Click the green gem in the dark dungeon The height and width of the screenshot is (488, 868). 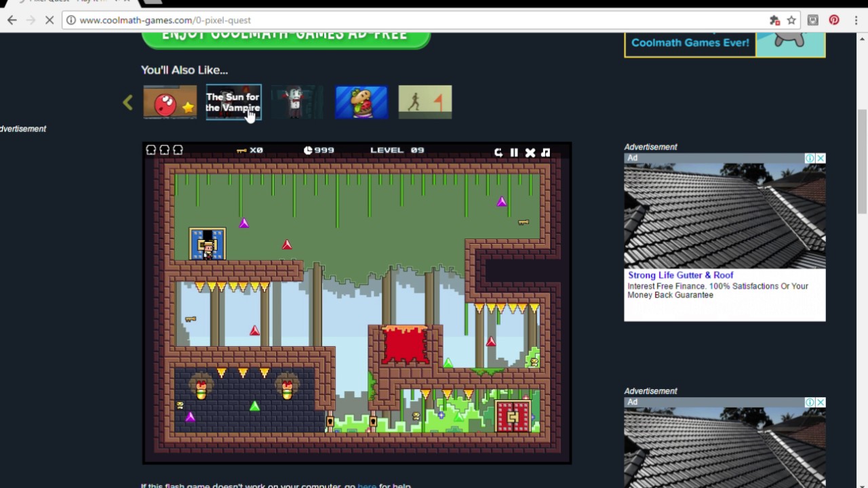tap(254, 406)
